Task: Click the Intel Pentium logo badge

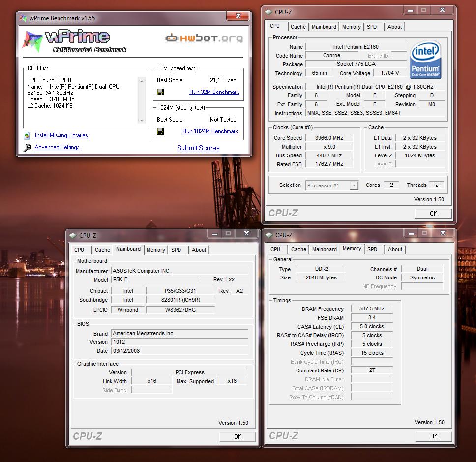Action: pyautogui.click(x=425, y=60)
